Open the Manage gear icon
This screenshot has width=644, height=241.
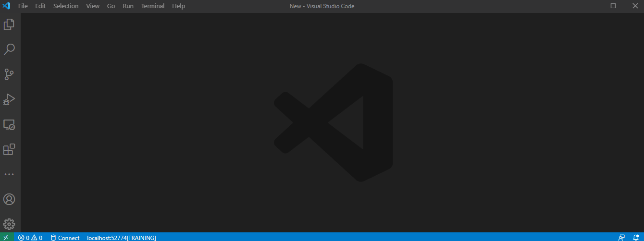[x=9, y=224]
